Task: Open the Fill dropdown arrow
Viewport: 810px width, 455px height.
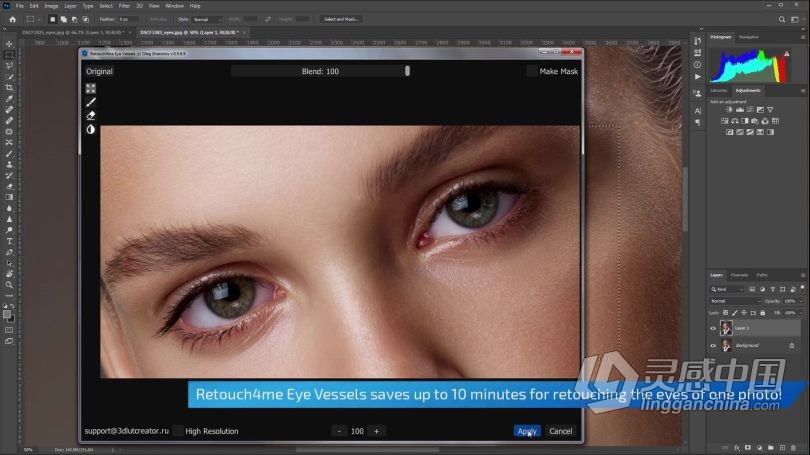Action: [801, 313]
